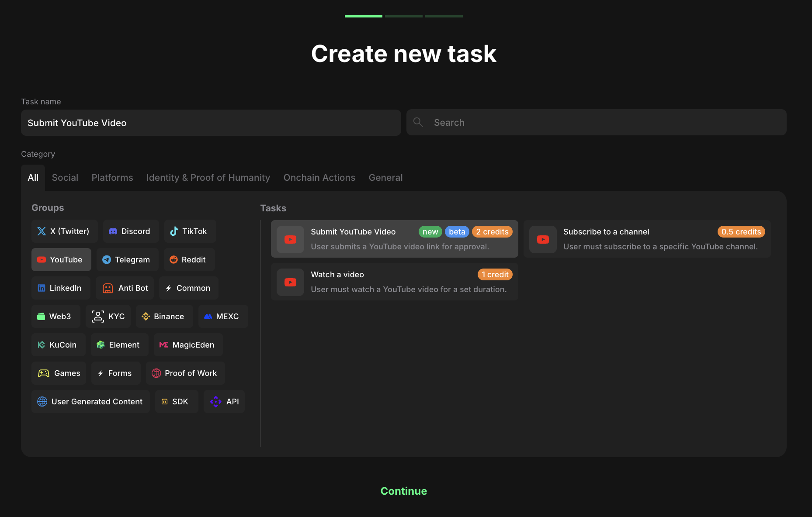Select the MEXC group
This screenshot has height=517, width=812.
223,317
